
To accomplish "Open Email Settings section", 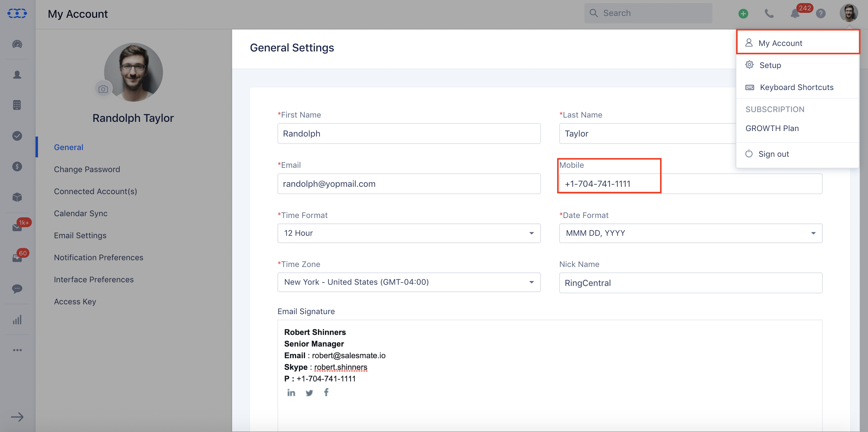I will [x=80, y=235].
